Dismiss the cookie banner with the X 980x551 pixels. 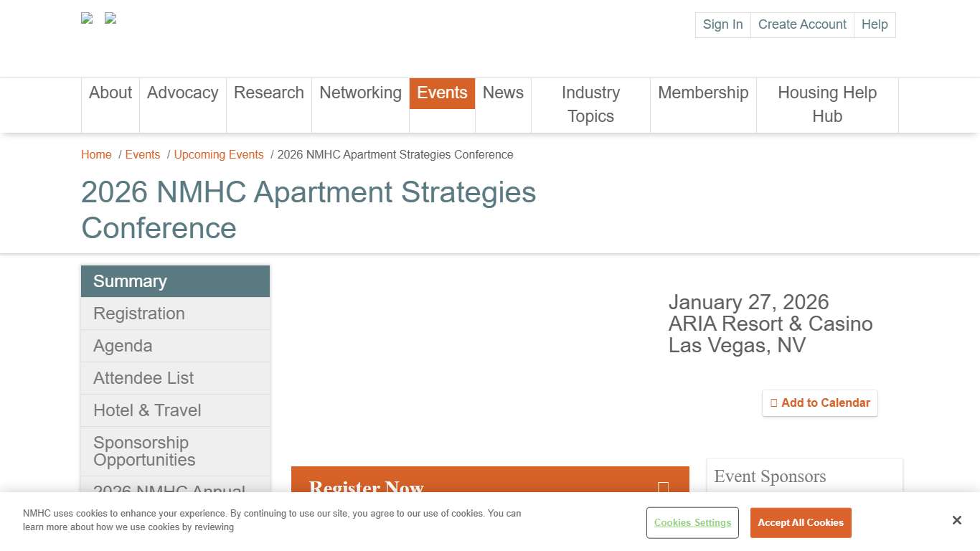[x=956, y=520]
